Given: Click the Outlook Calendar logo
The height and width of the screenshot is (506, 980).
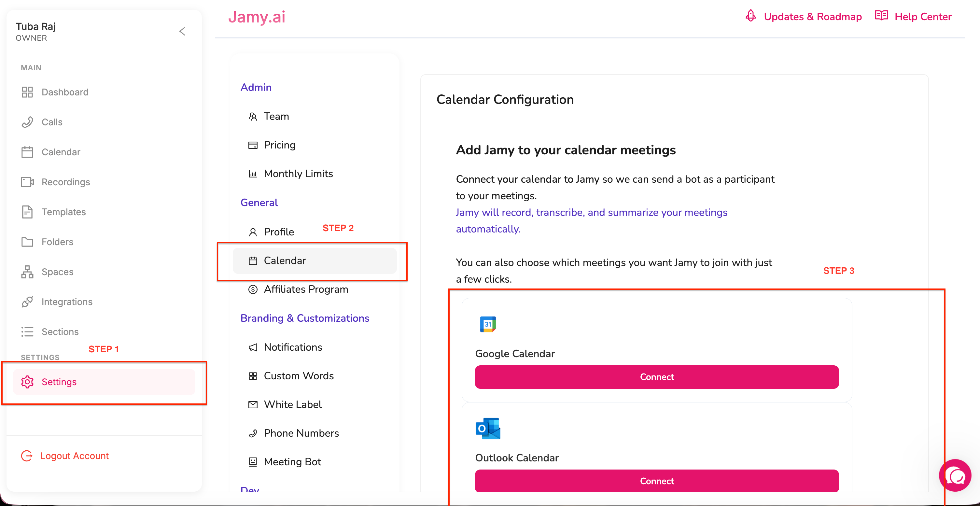Looking at the screenshot, I should pyautogui.click(x=488, y=429).
